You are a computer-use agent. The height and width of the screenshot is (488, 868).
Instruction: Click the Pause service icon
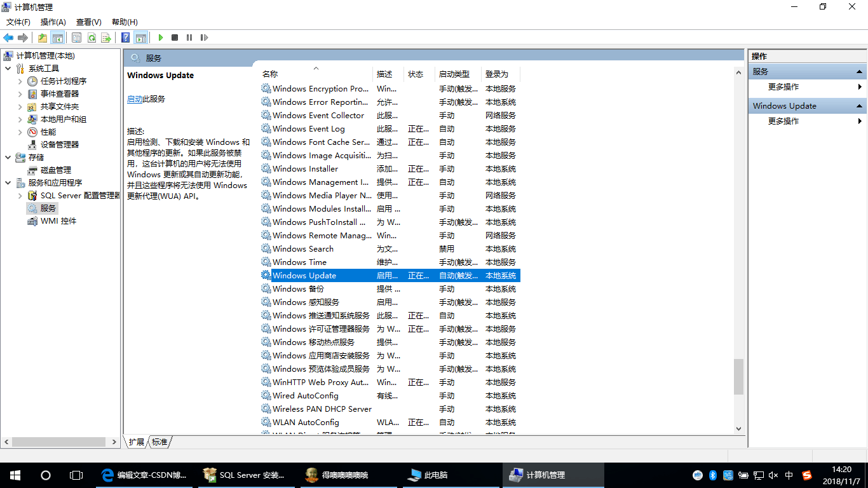tap(189, 37)
